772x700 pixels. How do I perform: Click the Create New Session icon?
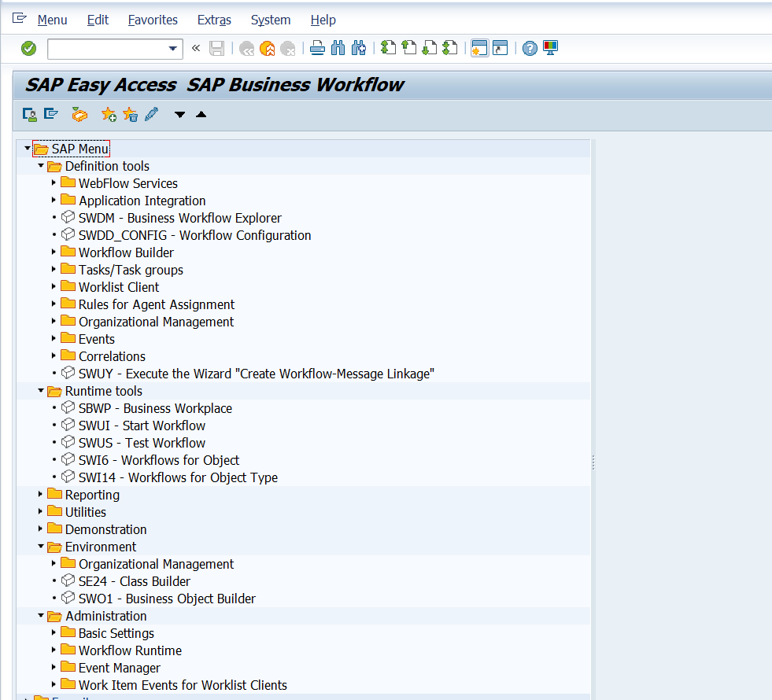pos(478,49)
